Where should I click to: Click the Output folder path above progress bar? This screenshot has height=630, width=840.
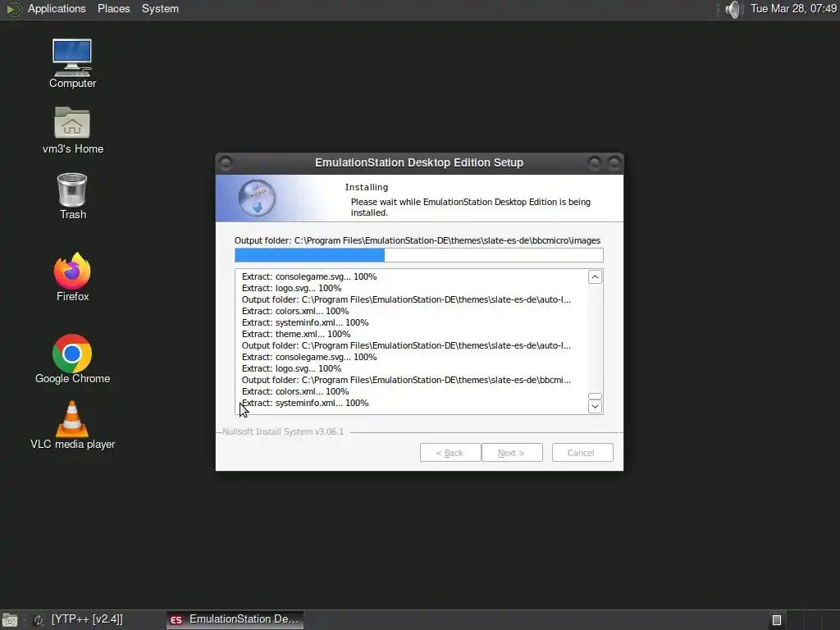[418, 240]
